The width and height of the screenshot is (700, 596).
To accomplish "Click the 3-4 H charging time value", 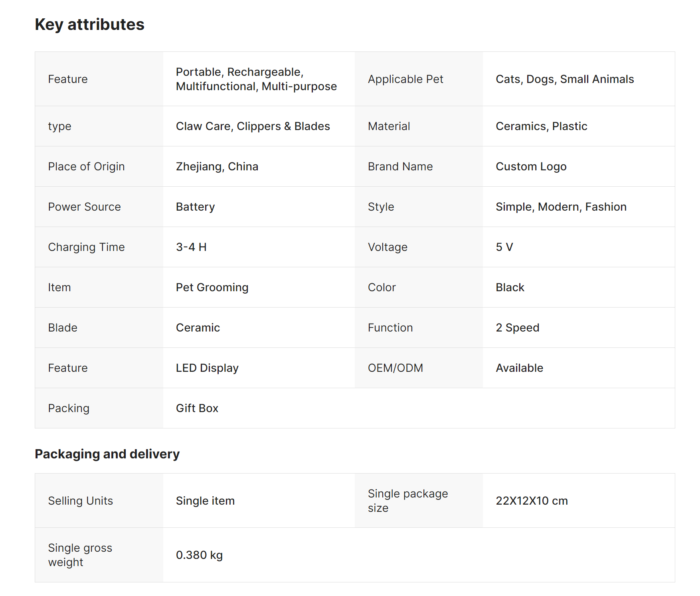I will (191, 247).
